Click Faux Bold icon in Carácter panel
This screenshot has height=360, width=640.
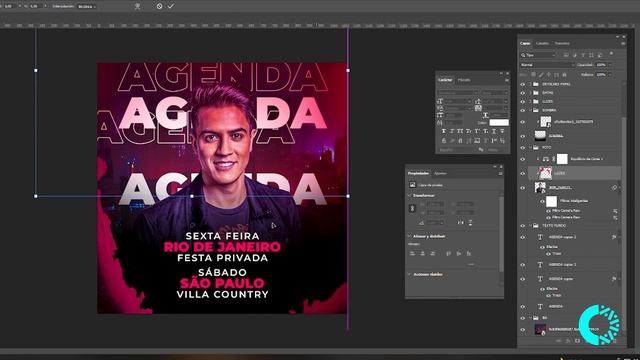tap(444, 131)
